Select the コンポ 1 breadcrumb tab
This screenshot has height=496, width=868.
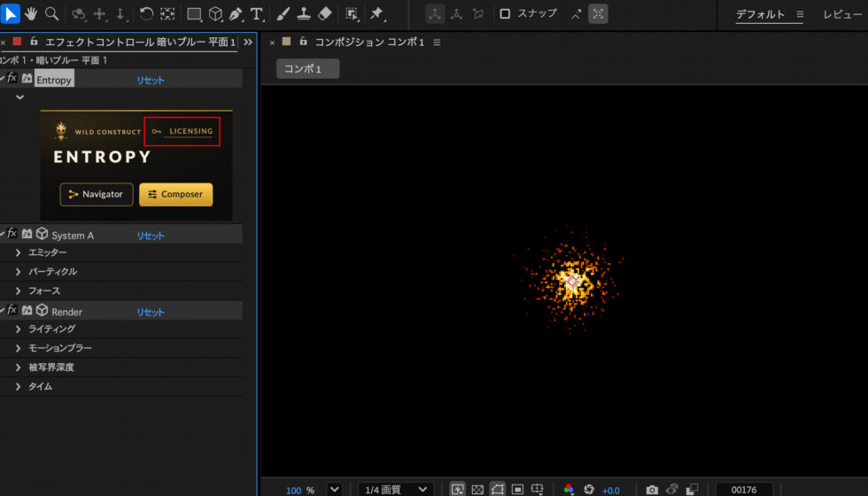pos(308,69)
